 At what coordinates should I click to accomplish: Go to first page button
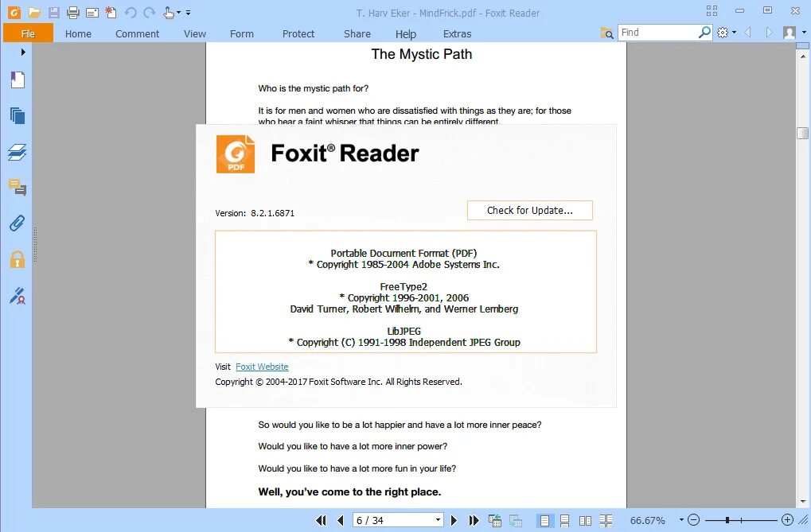coord(322,520)
